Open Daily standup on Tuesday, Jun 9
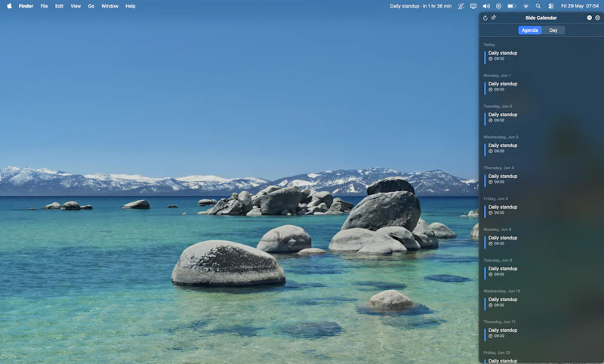The height and width of the screenshot is (364, 604). 541,272
